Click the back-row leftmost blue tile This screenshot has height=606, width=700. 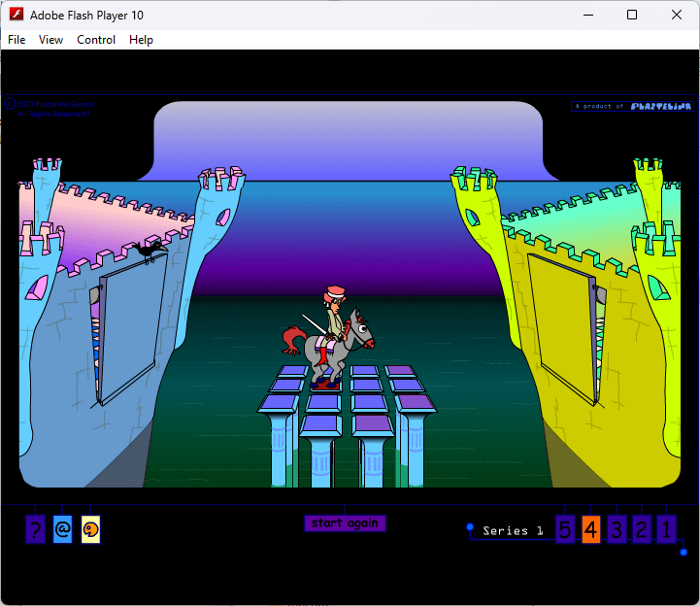tap(293, 371)
